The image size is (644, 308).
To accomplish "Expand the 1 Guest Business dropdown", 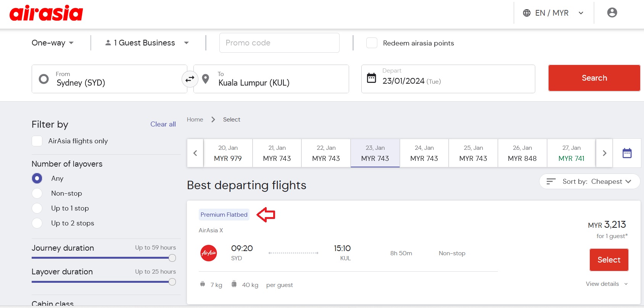I will click(x=147, y=43).
